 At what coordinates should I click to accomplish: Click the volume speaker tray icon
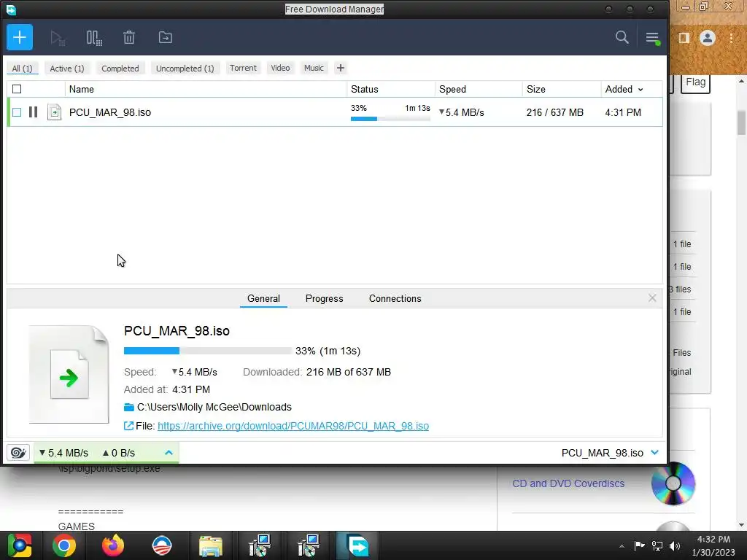click(x=675, y=545)
